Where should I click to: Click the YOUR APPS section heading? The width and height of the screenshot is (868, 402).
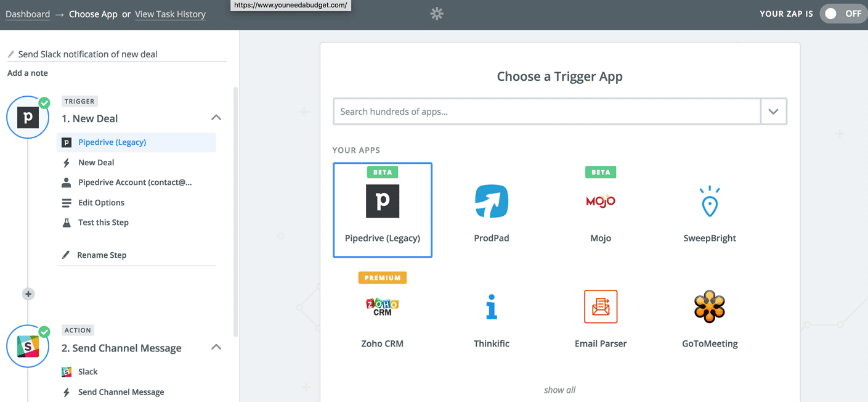[356, 150]
